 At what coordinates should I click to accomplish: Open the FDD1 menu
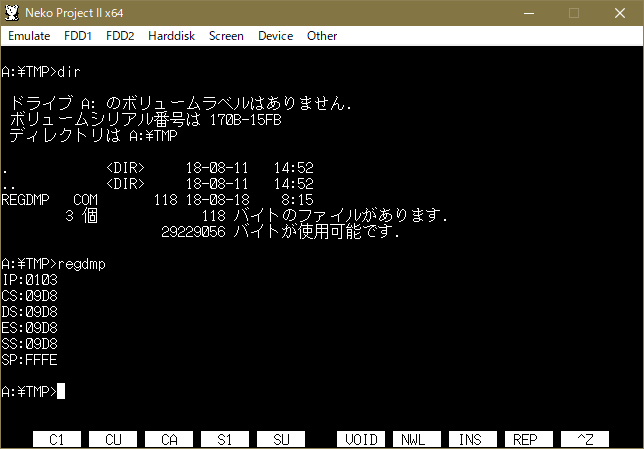77,36
